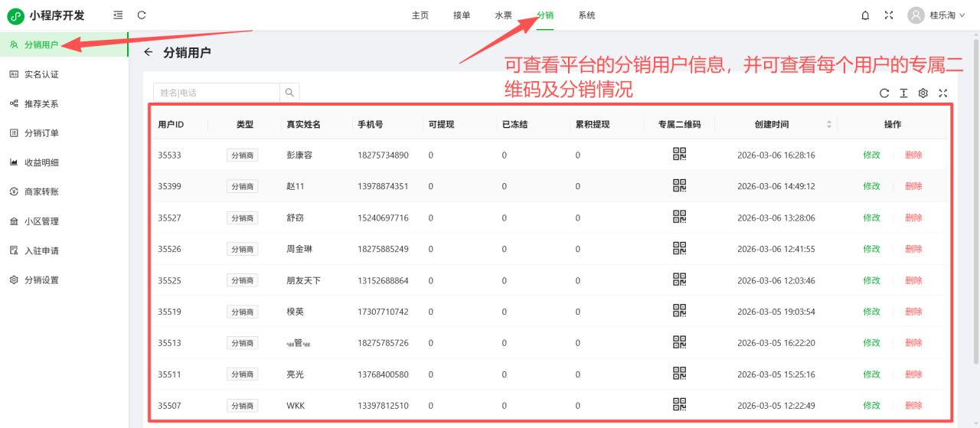Expand table to fullscreen via toolbar icon
Image resolution: width=980 pixels, height=428 pixels.
point(943,93)
